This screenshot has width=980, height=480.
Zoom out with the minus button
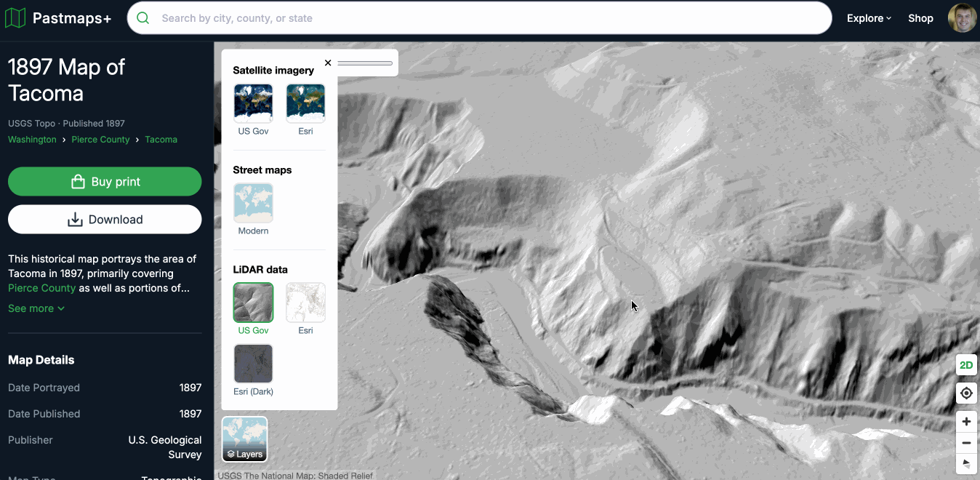[x=966, y=443]
